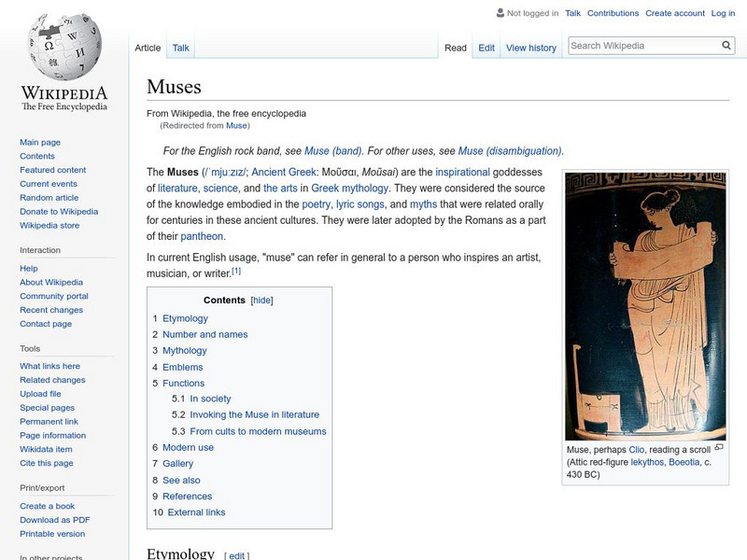Click the lekythos link in caption
Viewport: 747px width, 560px height.
(x=647, y=462)
